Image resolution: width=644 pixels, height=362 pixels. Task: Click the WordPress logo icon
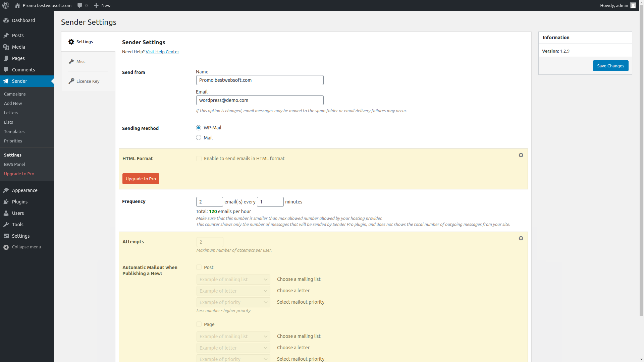[6, 5]
